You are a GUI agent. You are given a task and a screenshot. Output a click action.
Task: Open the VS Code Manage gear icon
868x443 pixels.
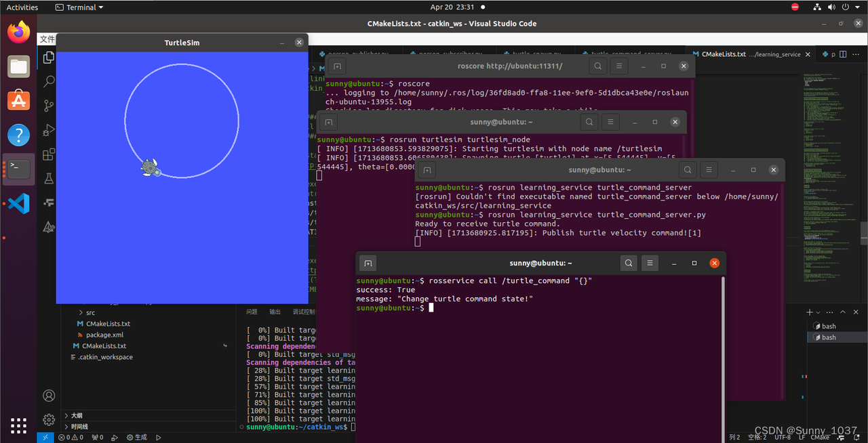pyautogui.click(x=49, y=419)
